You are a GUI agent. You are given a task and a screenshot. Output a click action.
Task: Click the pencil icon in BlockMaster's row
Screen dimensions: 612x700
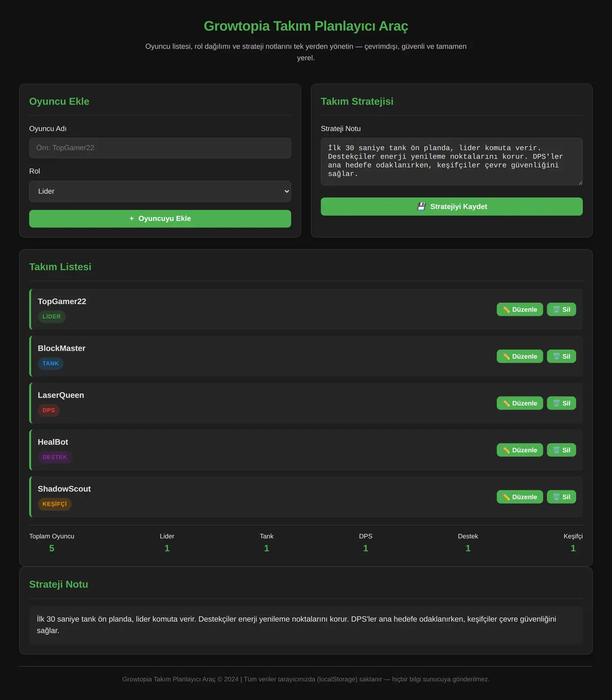click(x=506, y=357)
